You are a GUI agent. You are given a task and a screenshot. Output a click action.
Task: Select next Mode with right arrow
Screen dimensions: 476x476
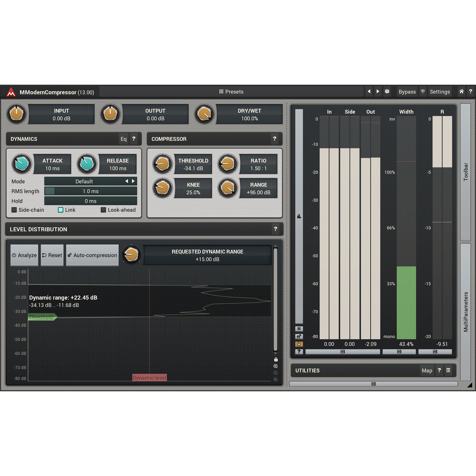133,181
